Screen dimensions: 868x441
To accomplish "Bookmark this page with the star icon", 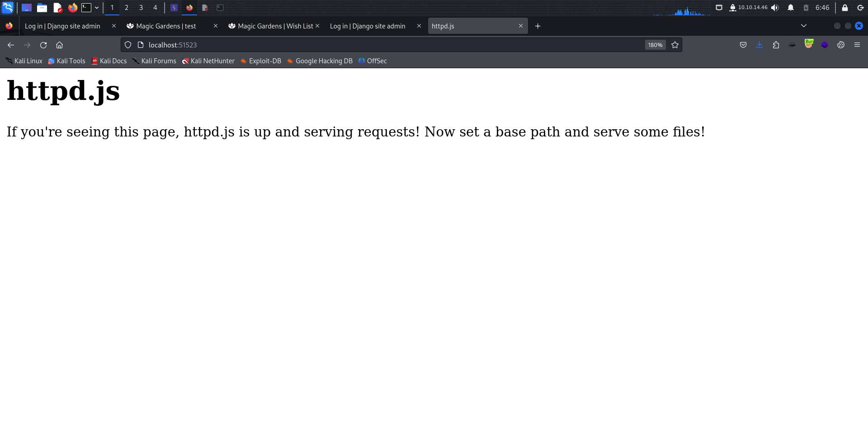I will tap(675, 45).
